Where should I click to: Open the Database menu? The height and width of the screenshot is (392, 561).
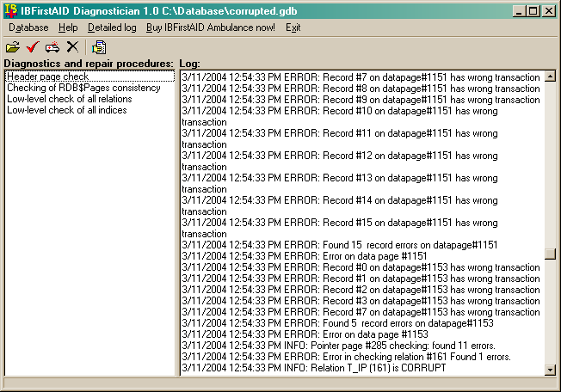click(x=28, y=28)
